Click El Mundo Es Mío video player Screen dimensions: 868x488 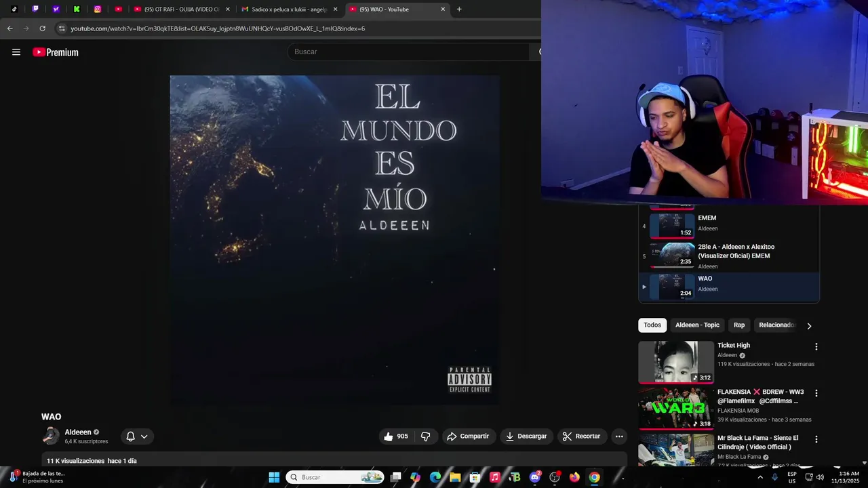click(334, 240)
